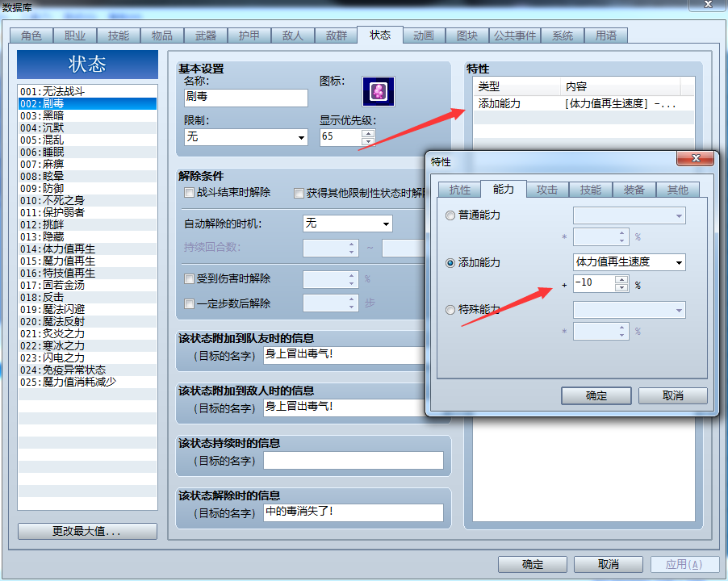Image resolution: width=728 pixels, height=581 pixels.
Task: Choose the 添加能力 radio button
Action: [450, 263]
